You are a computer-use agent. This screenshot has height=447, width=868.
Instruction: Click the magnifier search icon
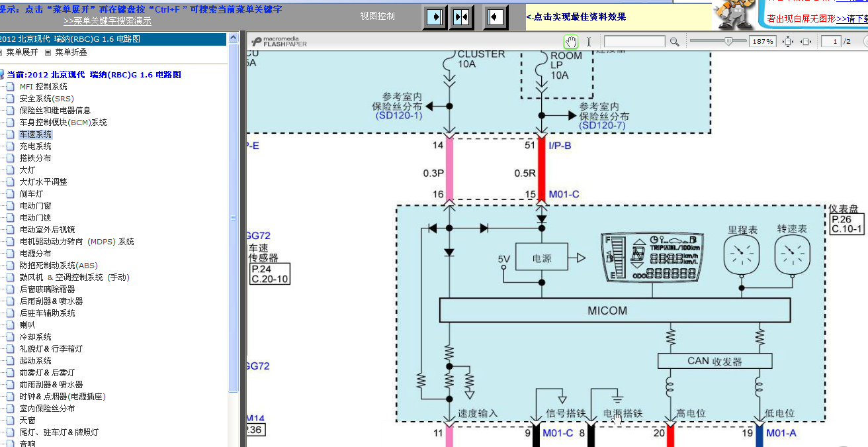coord(674,42)
